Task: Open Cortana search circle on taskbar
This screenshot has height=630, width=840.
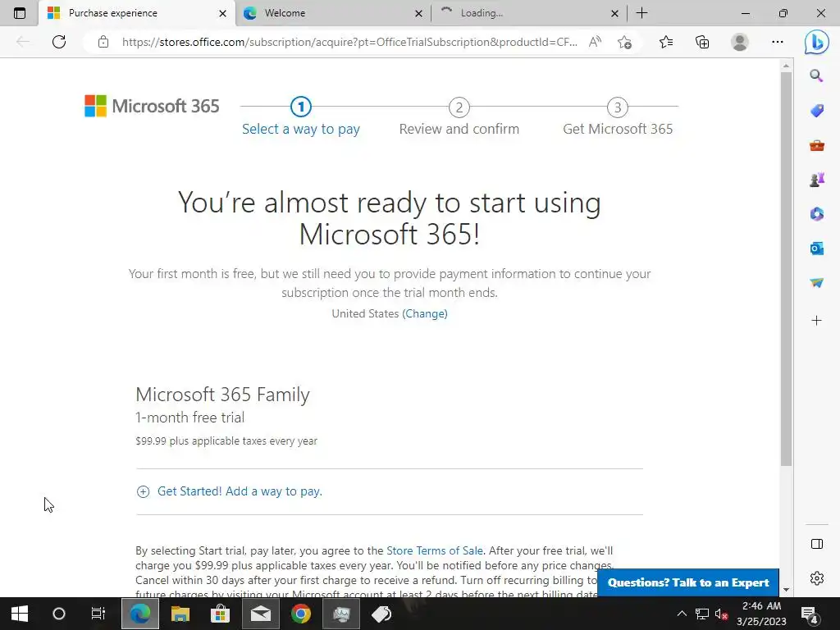Action: (x=59, y=614)
